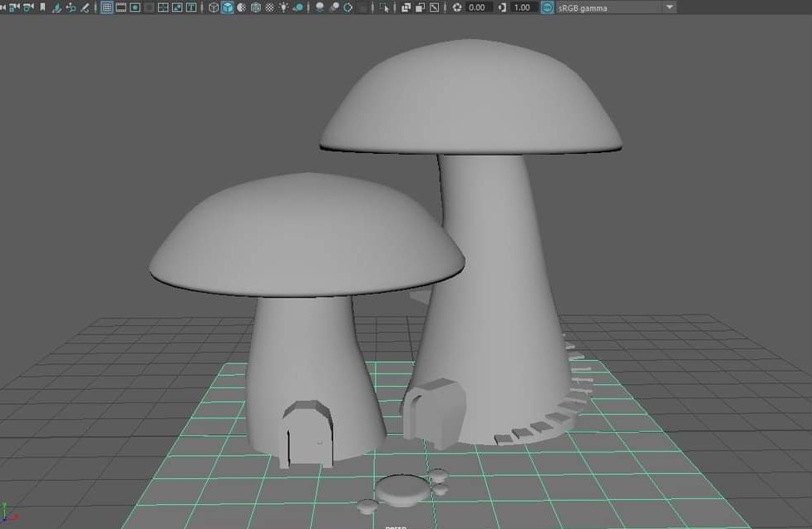Screen dimensions: 812x529
Task: Click the Exposure value field showing 0.00
Action: [477, 7]
